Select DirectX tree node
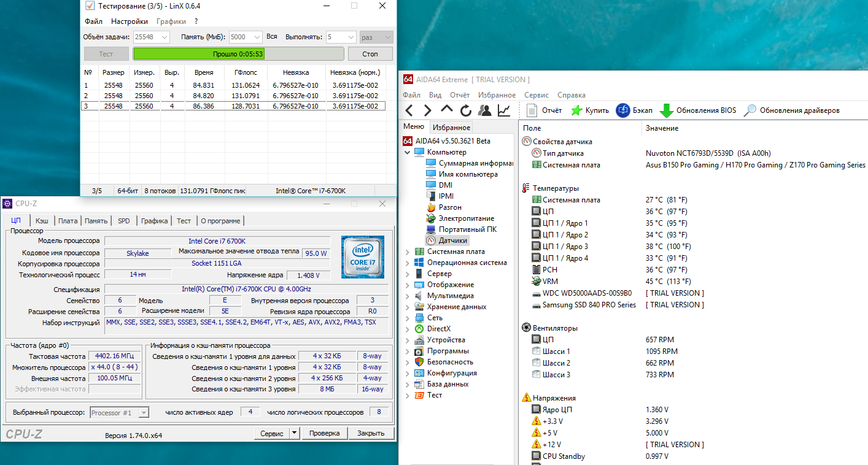868x465 pixels. coord(433,329)
